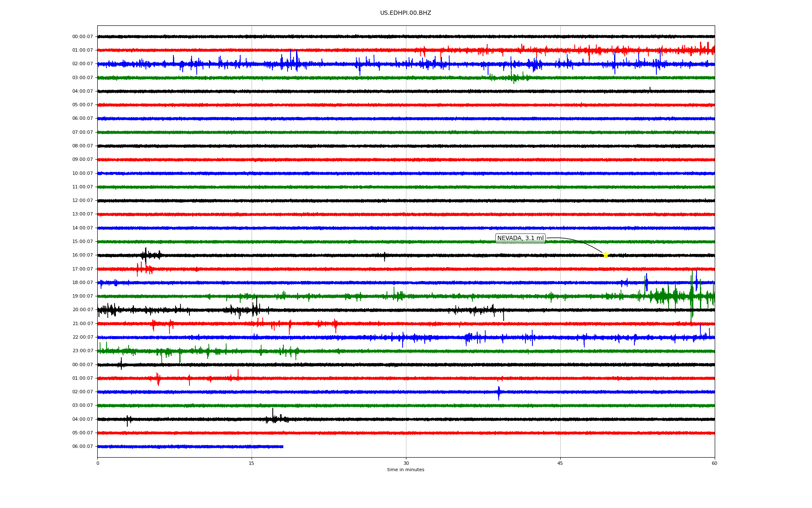Select the 15 minute x-axis tick label

252,463
